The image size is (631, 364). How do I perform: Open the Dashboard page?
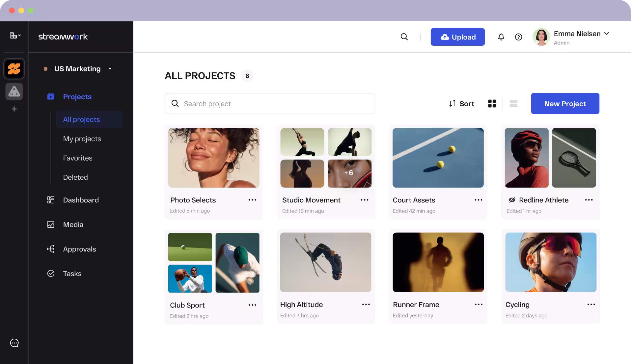click(x=81, y=200)
